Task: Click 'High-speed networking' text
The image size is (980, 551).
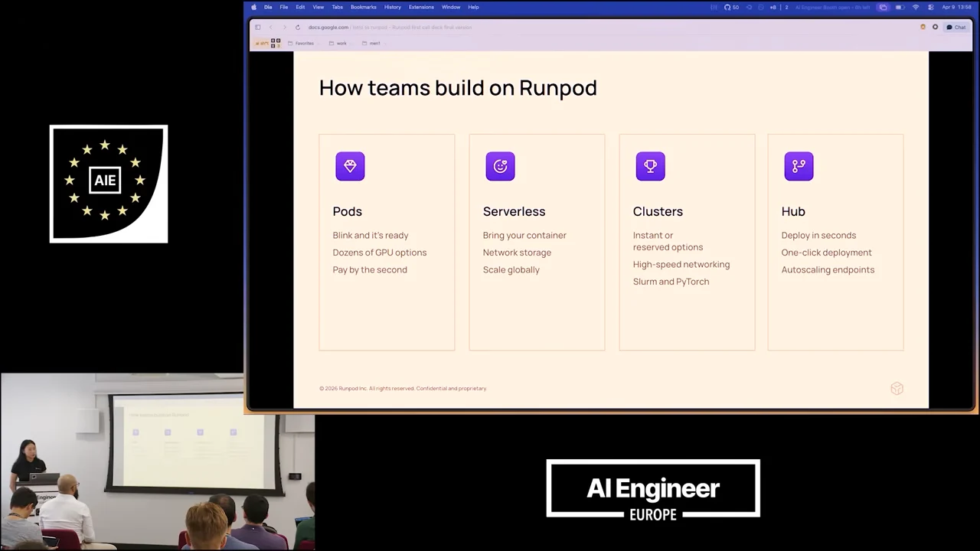Action: point(681,264)
